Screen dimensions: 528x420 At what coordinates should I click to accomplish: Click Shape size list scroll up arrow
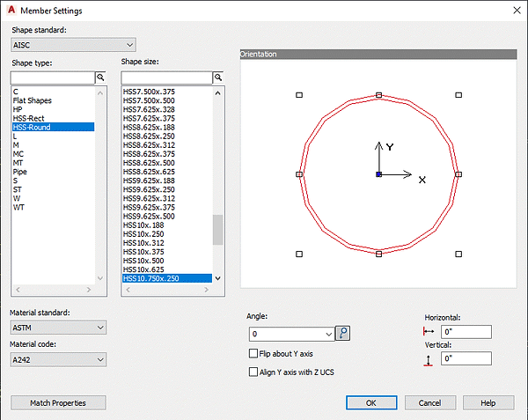pyautogui.click(x=218, y=93)
